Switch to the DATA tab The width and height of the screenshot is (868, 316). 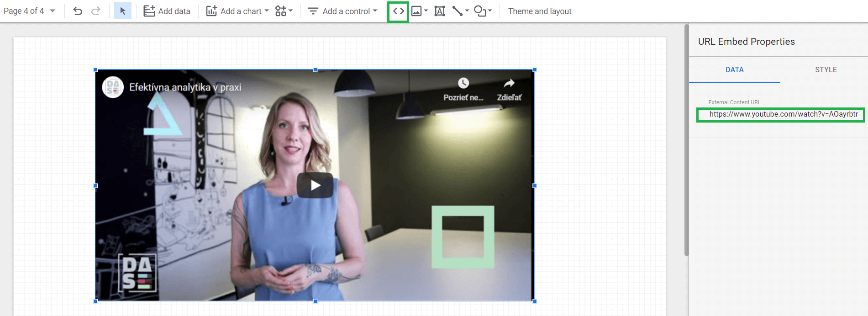pyautogui.click(x=735, y=70)
